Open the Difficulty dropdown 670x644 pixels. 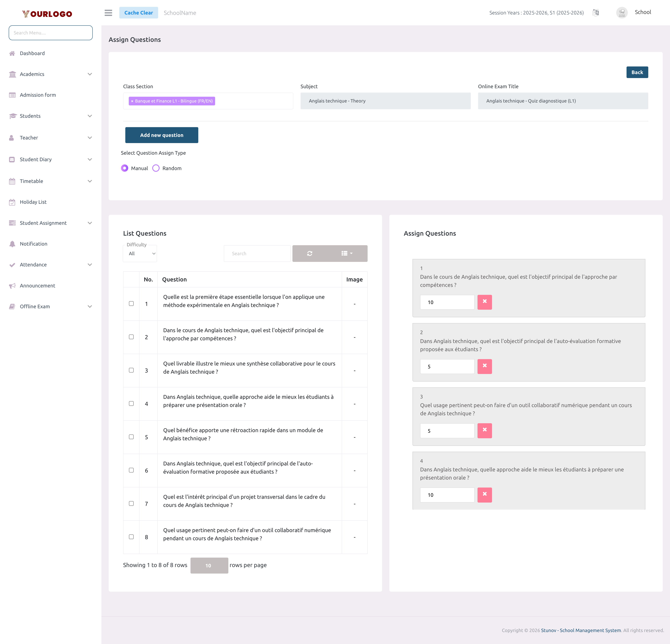click(x=139, y=253)
